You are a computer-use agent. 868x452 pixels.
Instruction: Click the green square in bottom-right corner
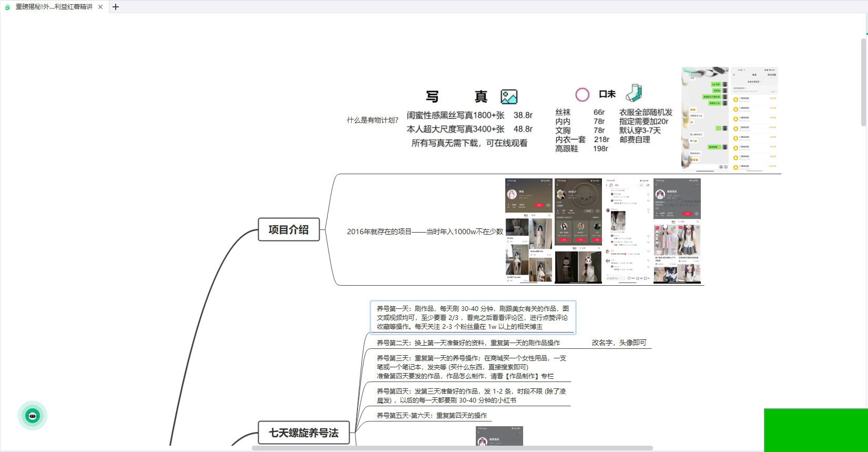tap(815, 430)
